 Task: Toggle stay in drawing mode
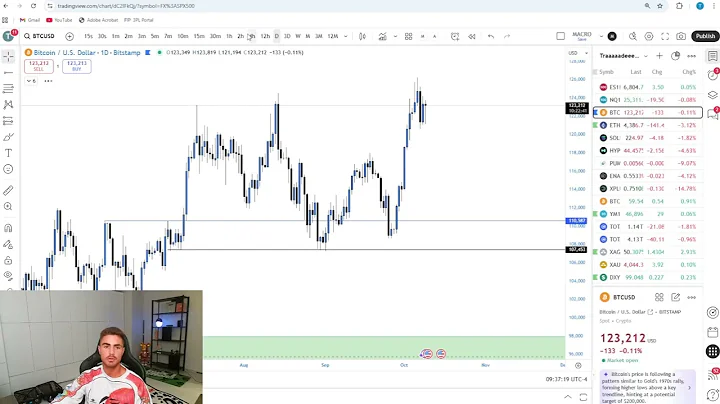coord(8,244)
